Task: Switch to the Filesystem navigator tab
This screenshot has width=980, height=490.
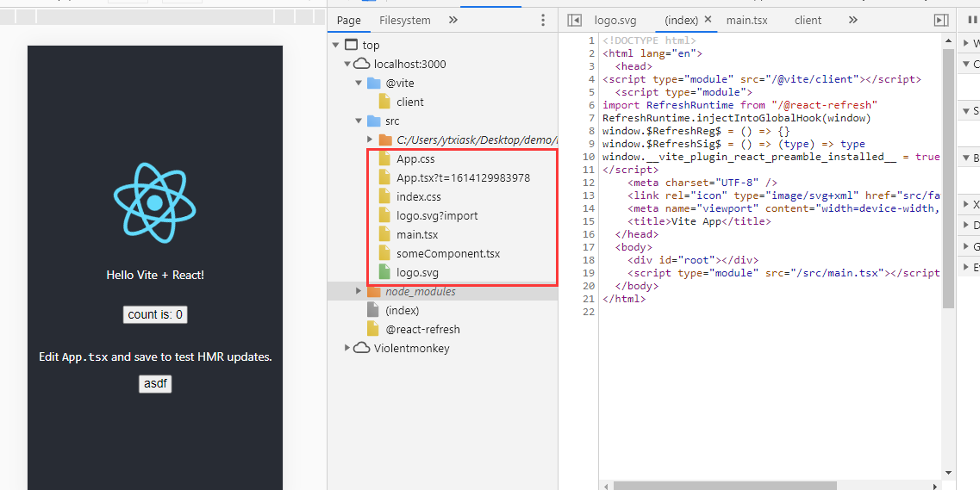Action: pyautogui.click(x=405, y=20)
